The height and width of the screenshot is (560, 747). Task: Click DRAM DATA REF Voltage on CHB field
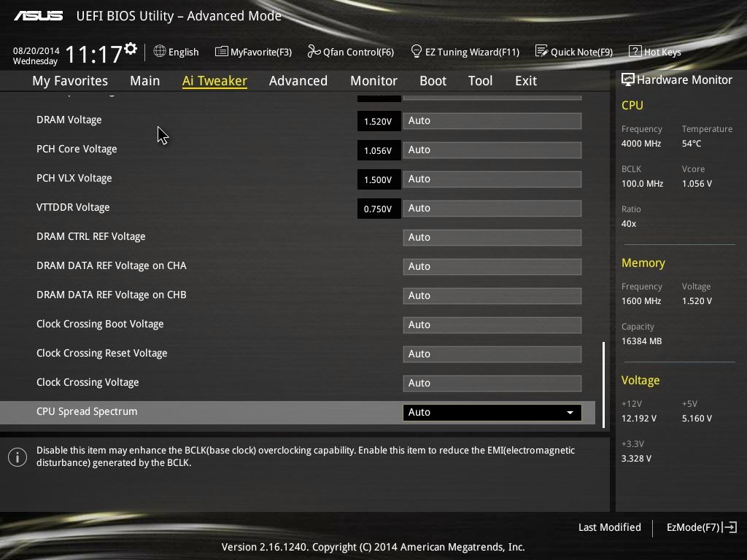[492, 296]
